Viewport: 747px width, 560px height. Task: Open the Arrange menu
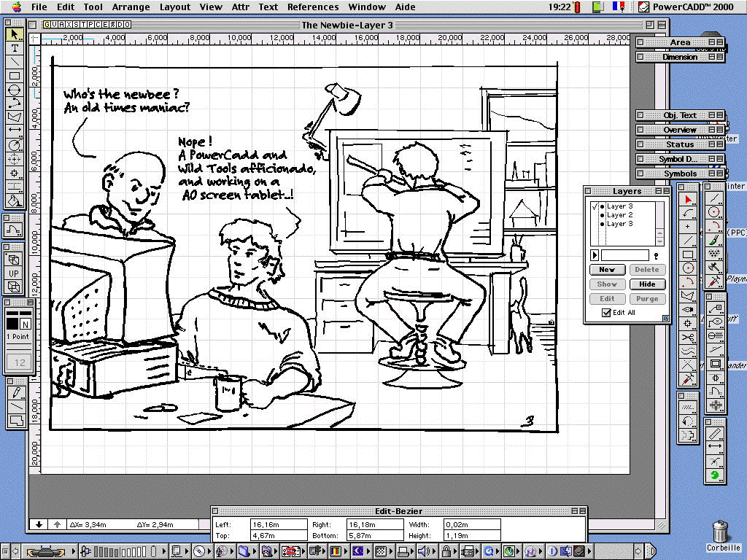click(131, 7)
